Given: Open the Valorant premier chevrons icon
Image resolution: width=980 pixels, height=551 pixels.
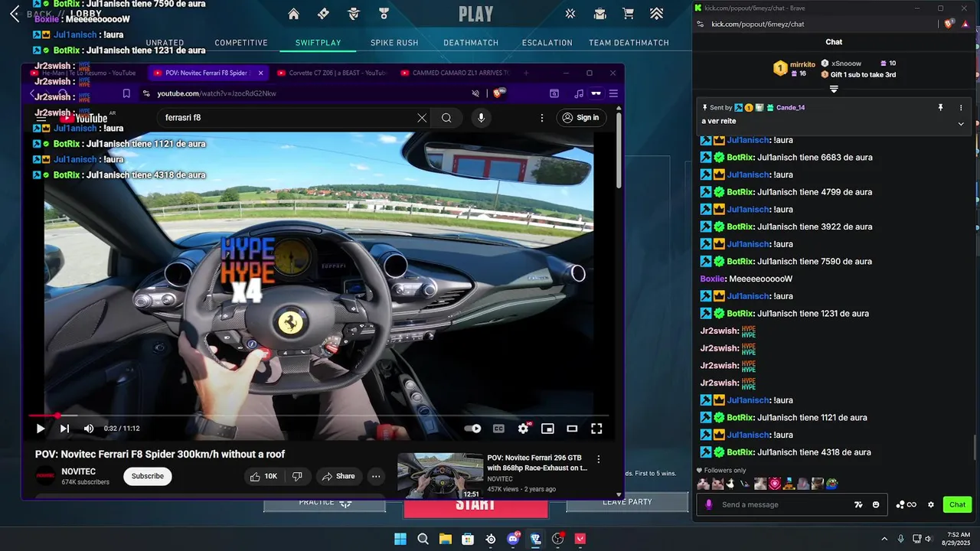Looking at the screenshot, I should [657, 14].
